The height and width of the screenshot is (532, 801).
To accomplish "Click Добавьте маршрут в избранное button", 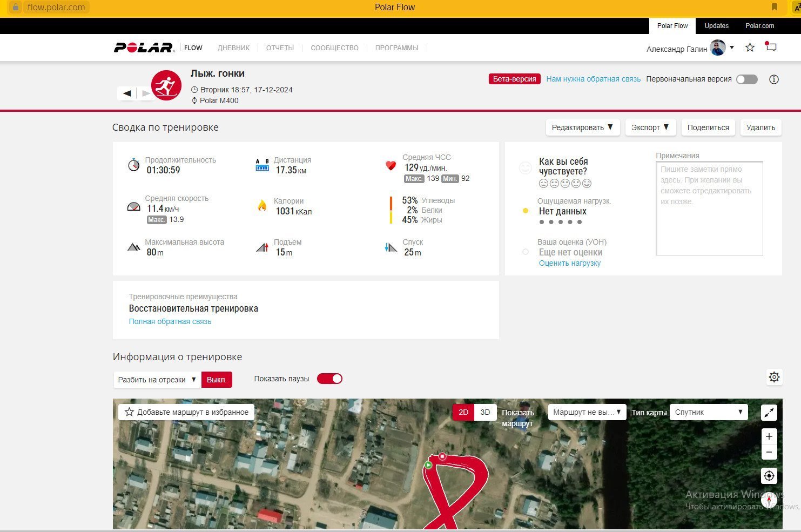I will tap(186, 412).
